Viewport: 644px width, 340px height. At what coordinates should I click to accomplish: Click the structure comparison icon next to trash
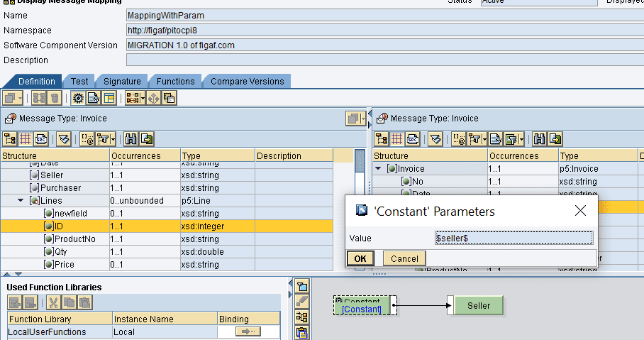coord(39,98)
